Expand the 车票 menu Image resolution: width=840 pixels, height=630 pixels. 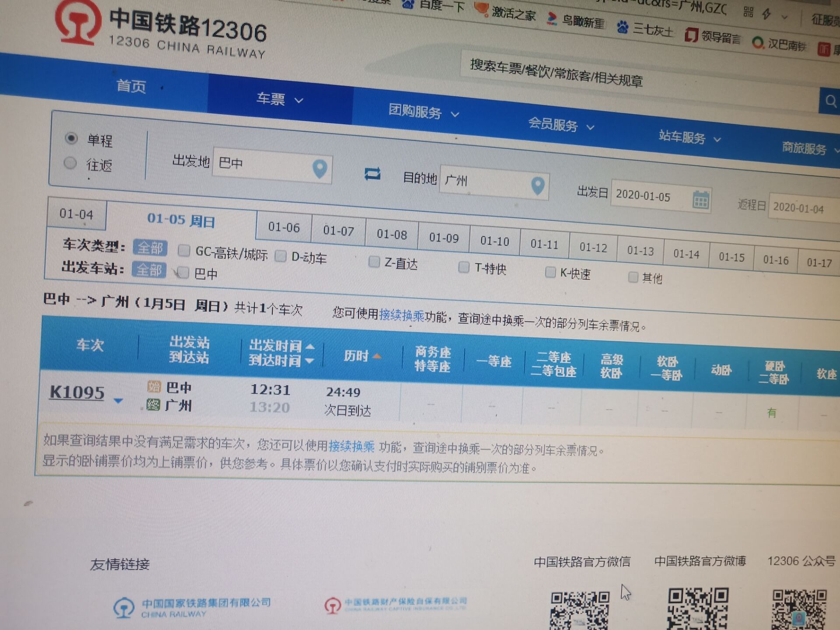[280, 99]
